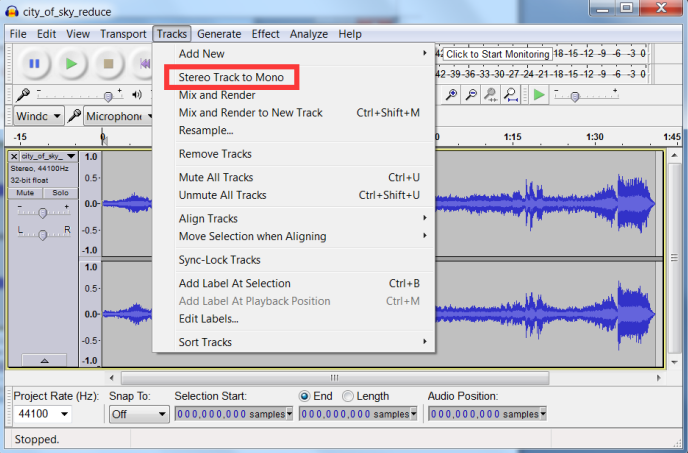Select the End radio button
Viewport: 688px width, 453px height.
[x=305, y=396]
